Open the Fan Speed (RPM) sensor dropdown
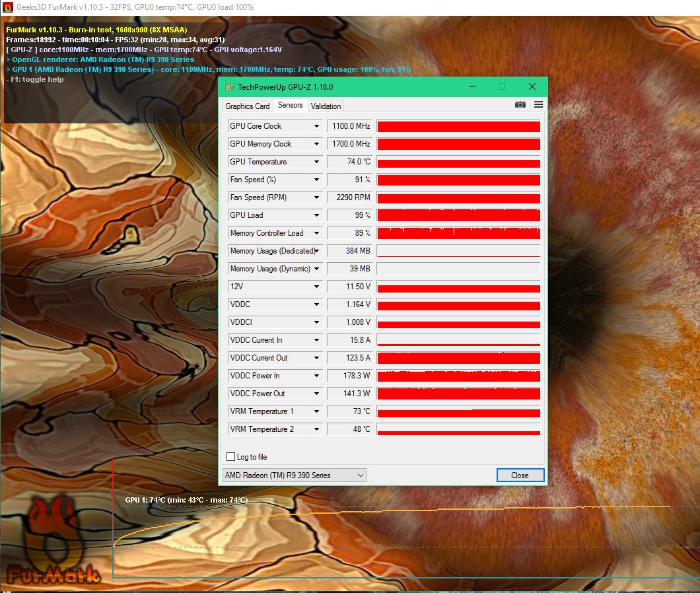The image size is (700, 593). click(316, 197)
